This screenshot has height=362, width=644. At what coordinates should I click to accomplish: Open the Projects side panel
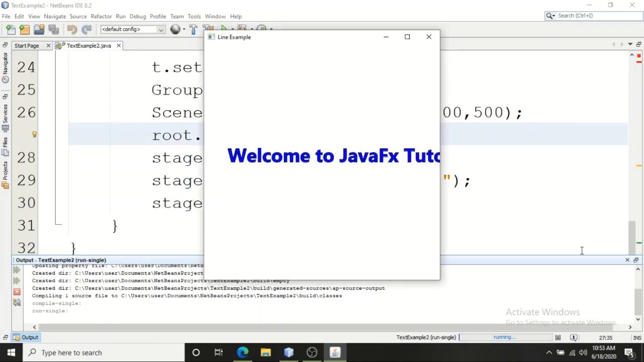tap(5, 175)
